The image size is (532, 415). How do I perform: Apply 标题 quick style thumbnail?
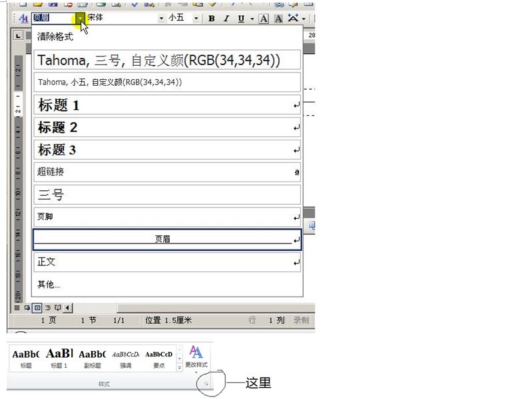[26, 358]
